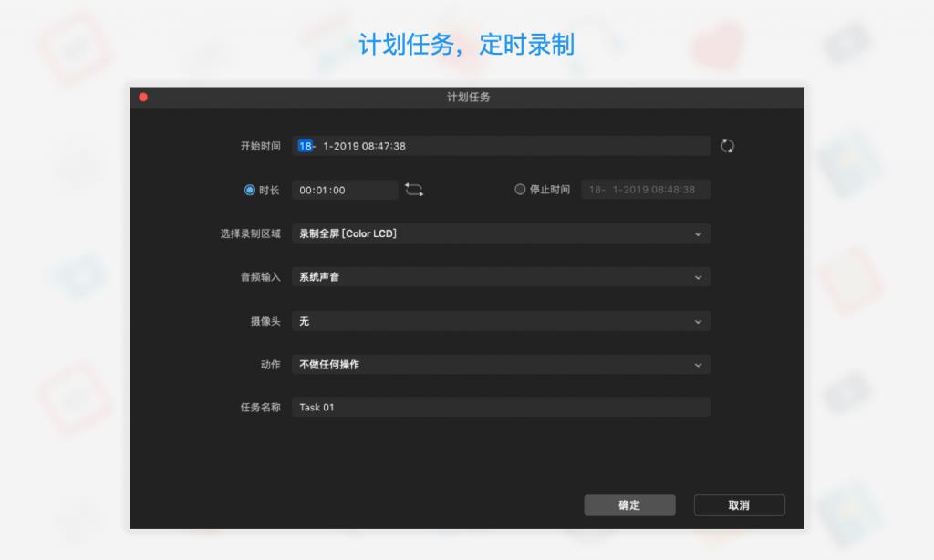Click the 任务名称 field containing Task 01
Image resolution: width=934 pixels, height=560 pixels.
point(500,408)
